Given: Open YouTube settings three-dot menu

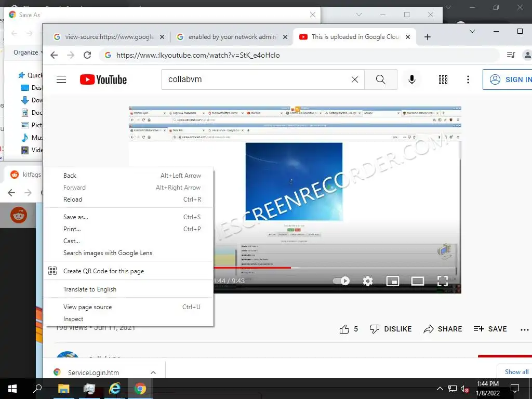Looking at the screenshot, I should [x=468, y=79].
